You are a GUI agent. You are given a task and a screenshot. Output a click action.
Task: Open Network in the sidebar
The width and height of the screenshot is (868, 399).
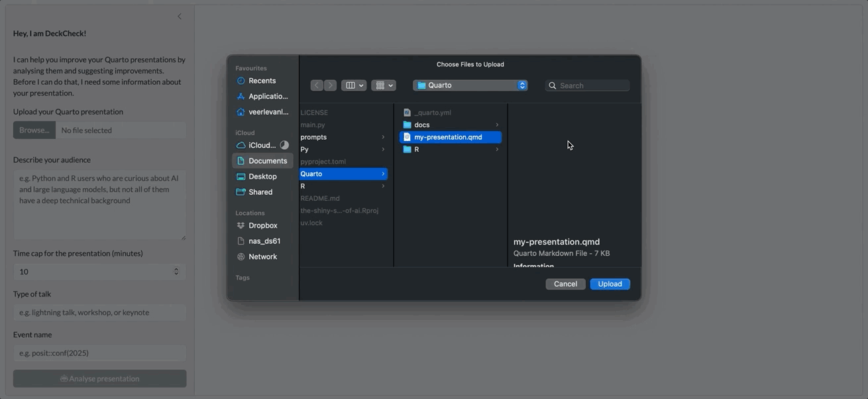262,256
